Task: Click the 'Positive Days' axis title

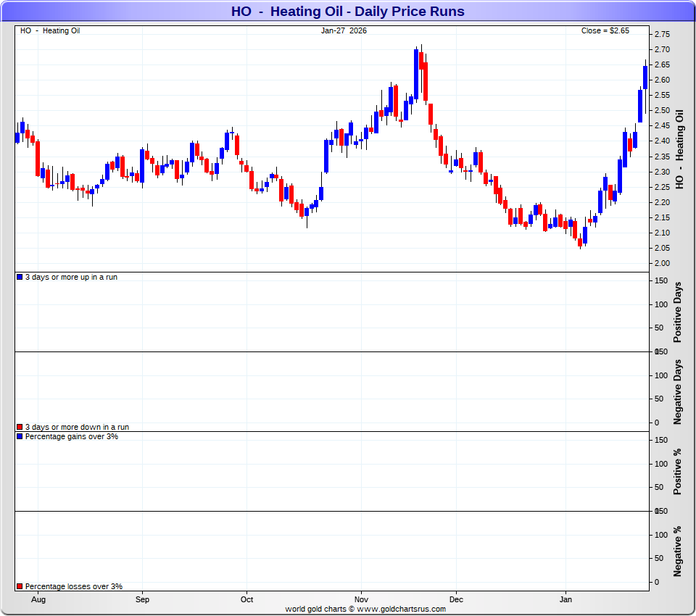Action: 679,312
